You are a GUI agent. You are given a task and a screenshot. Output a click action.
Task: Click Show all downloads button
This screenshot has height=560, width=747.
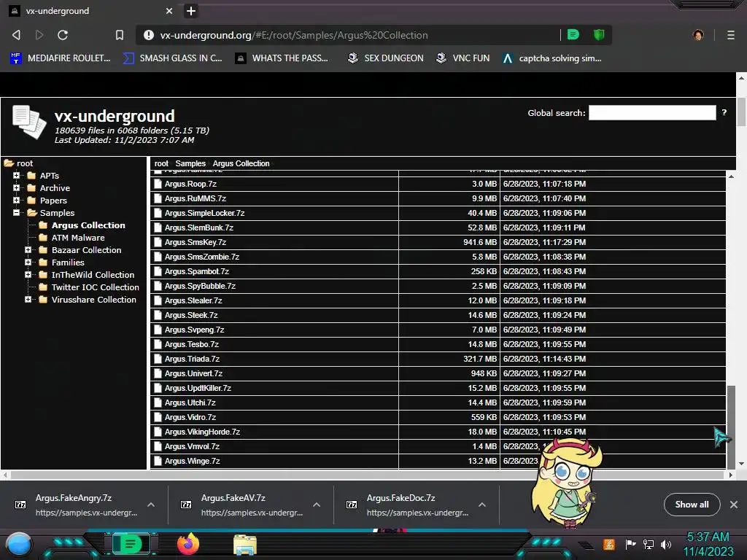click(692, 505)
